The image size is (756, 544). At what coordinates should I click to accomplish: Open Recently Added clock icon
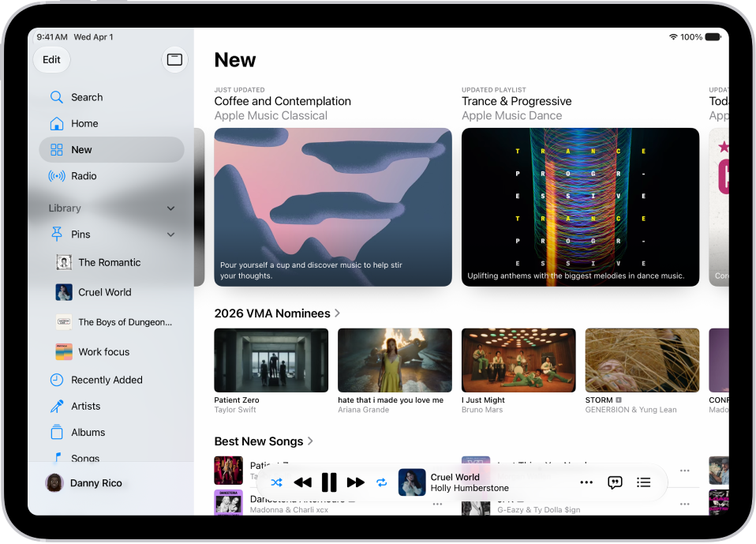coord(56,380)
